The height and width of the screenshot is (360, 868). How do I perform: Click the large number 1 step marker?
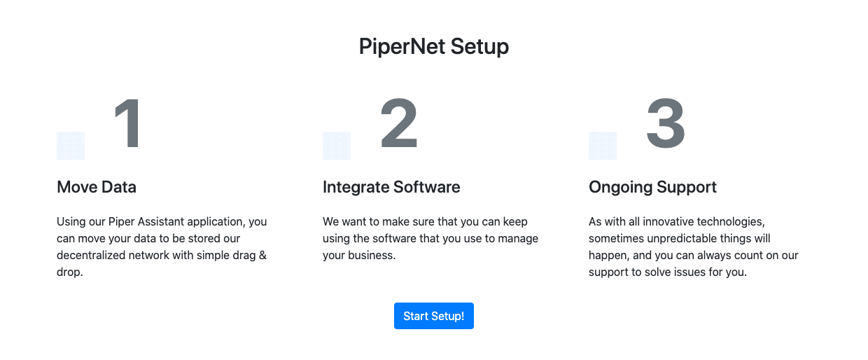click(127, 124)
